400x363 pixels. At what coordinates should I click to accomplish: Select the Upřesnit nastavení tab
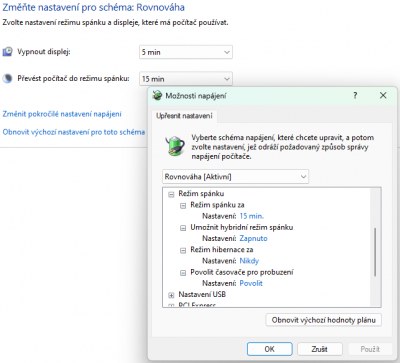tap(184, 116)
